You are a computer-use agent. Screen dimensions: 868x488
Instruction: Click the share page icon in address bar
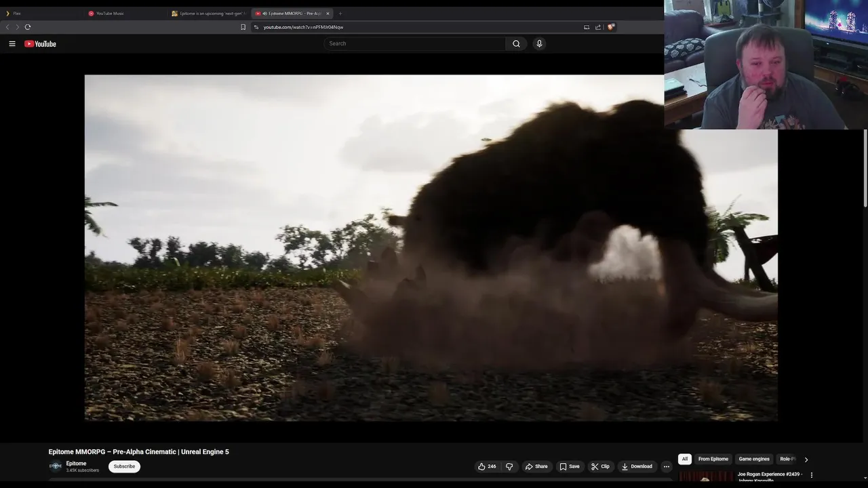point(598,27)
